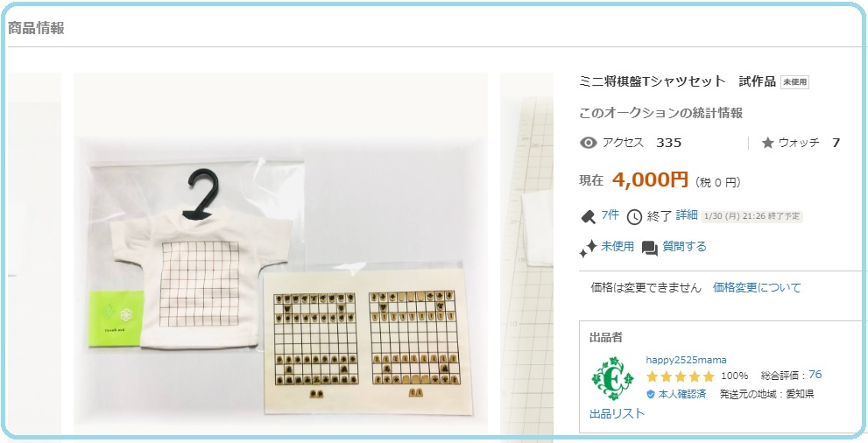The width and height of the screenshot is (868, 443).
Task: Click the watch star icon
Action: 767,144
